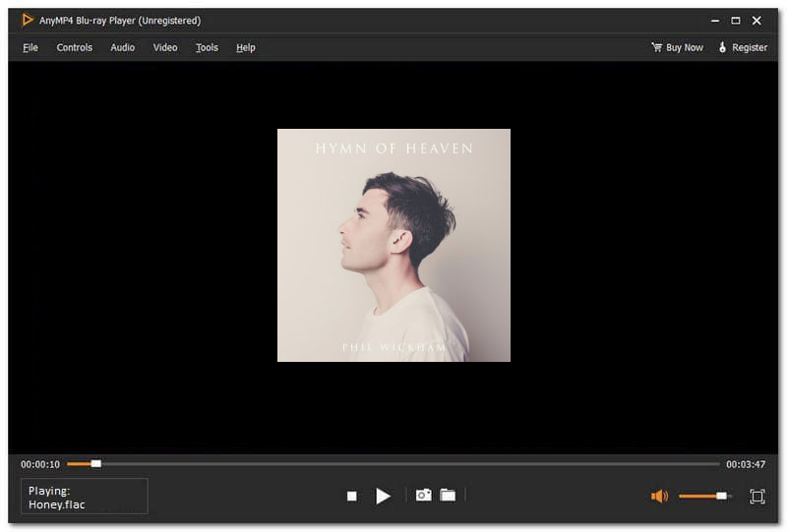The image size is (787, 532).
Task: Click the Register text button
Action: [750, 47]
